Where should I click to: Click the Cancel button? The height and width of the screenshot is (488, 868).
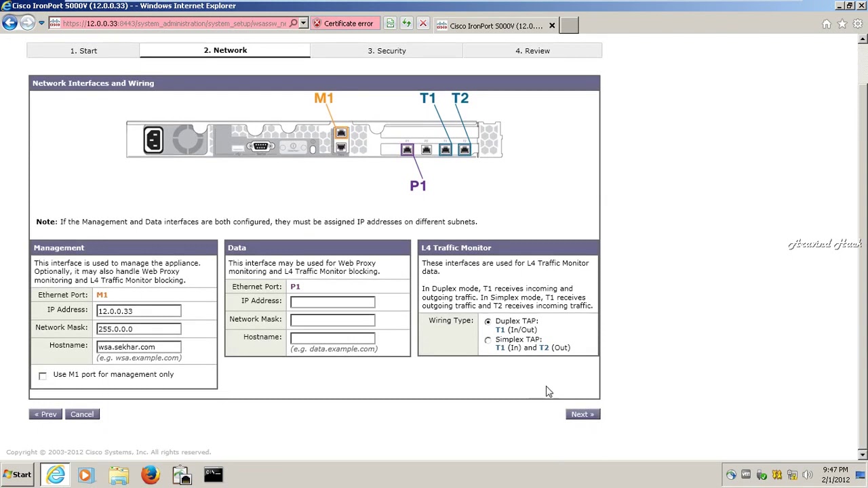(82, 414)
